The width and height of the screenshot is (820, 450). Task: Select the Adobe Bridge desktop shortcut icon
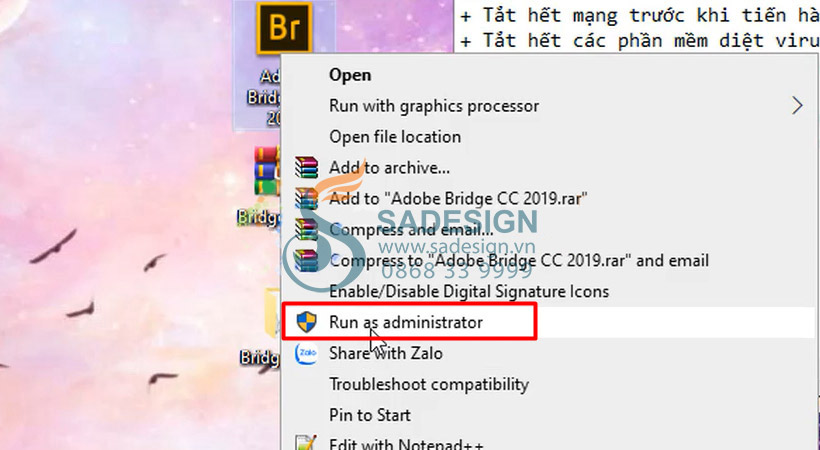click(x=284, y=28)
